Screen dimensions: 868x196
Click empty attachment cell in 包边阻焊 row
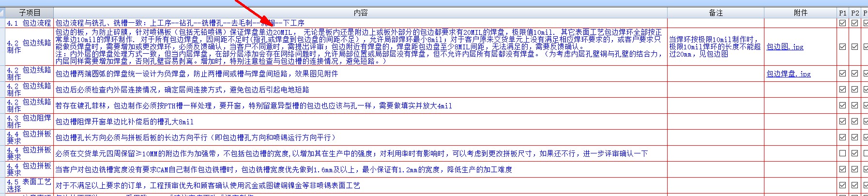click(801, 121)
